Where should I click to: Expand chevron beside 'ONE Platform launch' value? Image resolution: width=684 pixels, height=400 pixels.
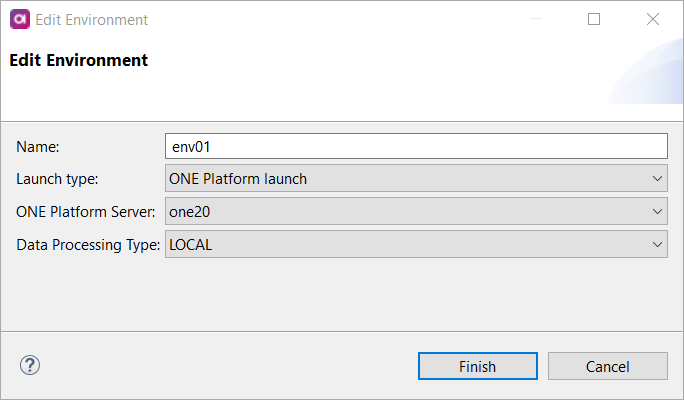click(657, 179)
